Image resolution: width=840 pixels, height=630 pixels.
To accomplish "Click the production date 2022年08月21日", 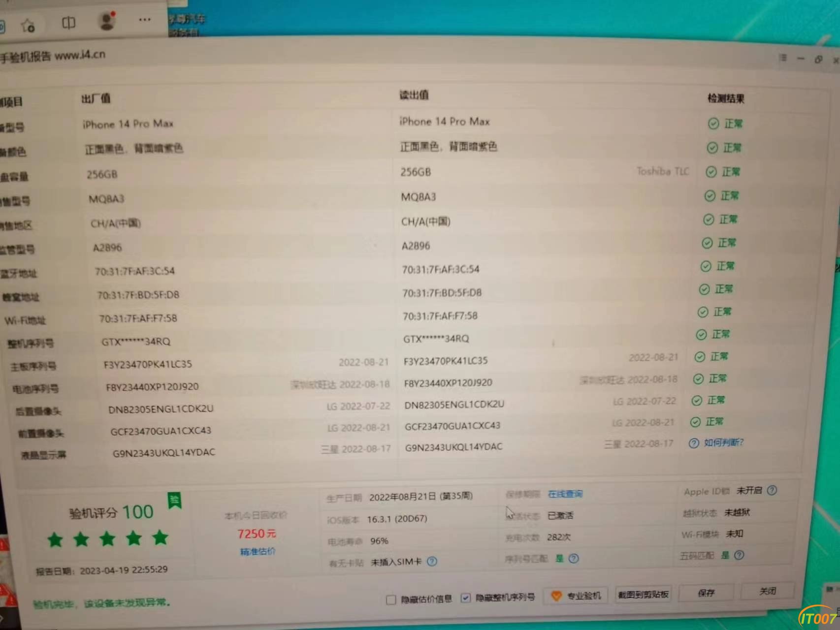I will 421,497.
